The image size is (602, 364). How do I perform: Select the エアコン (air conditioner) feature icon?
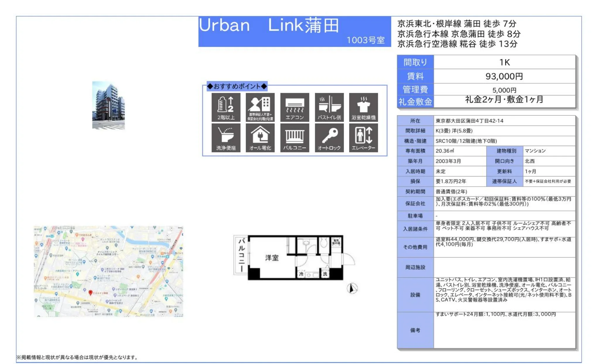(295, 107)
